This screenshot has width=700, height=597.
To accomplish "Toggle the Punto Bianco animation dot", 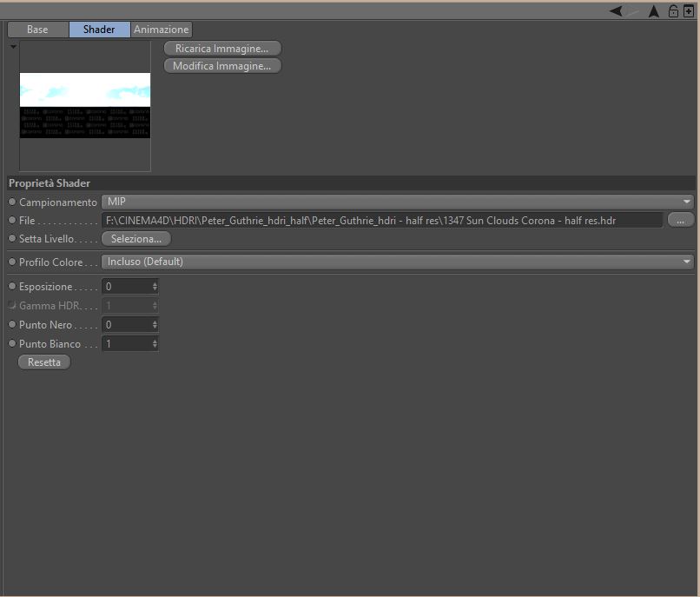I will [12, 343].
